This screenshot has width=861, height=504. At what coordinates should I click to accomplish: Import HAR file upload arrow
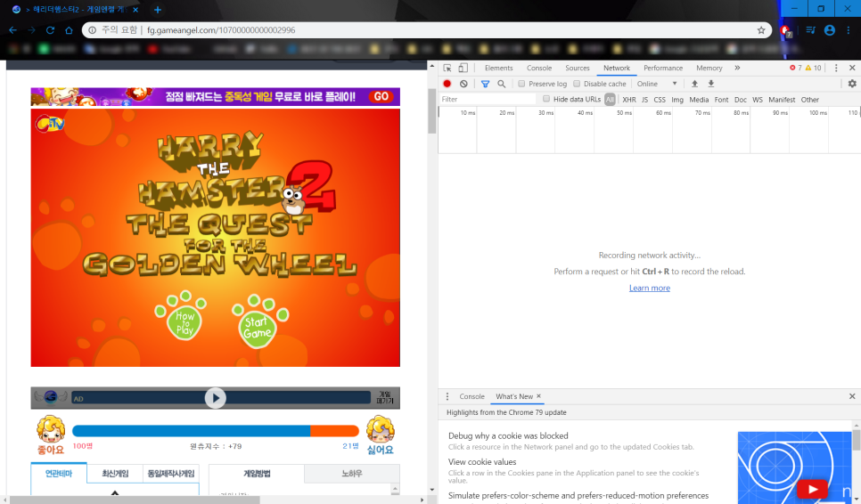point(694,84)
